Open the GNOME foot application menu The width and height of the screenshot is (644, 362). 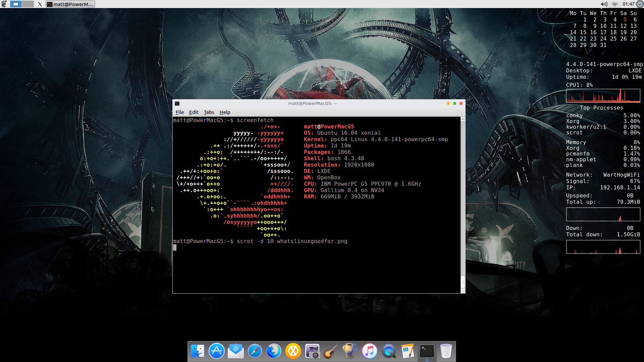tap(4, 4)
